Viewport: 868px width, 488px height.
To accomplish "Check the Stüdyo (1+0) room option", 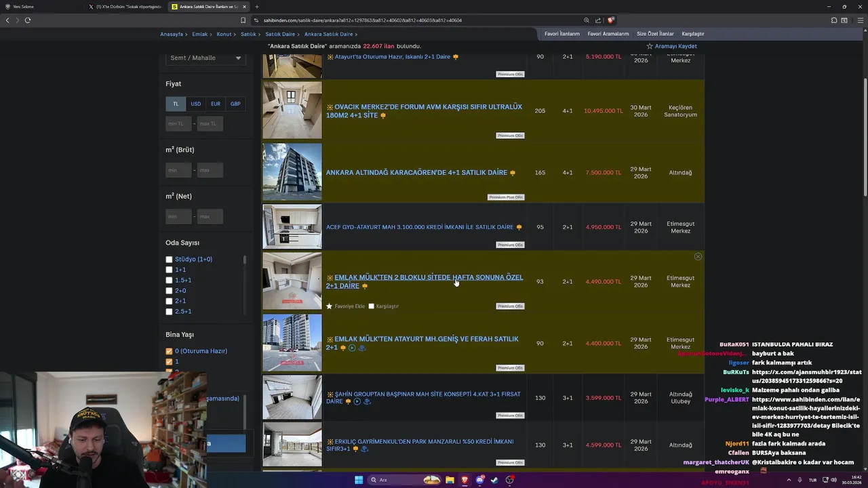I will [x=169, y=260].
